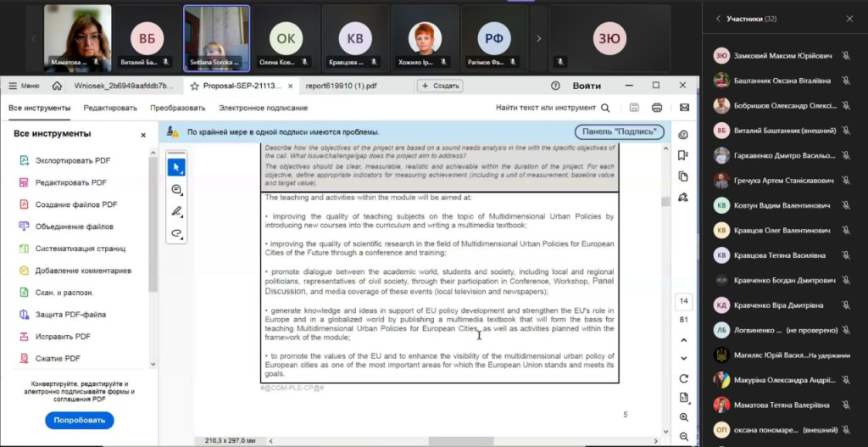Open the Панель "Подпись" button
This screenshot has height=447, width=868.
coord(619,131)
